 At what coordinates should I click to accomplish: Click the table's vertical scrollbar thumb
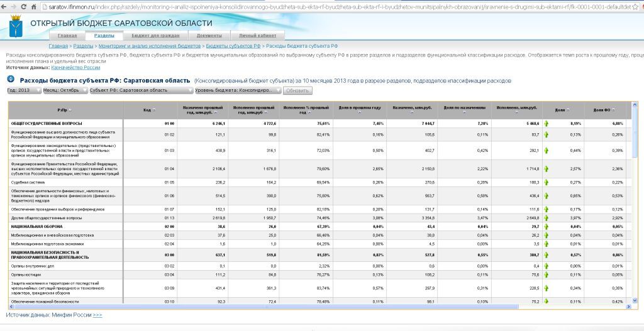635,132
